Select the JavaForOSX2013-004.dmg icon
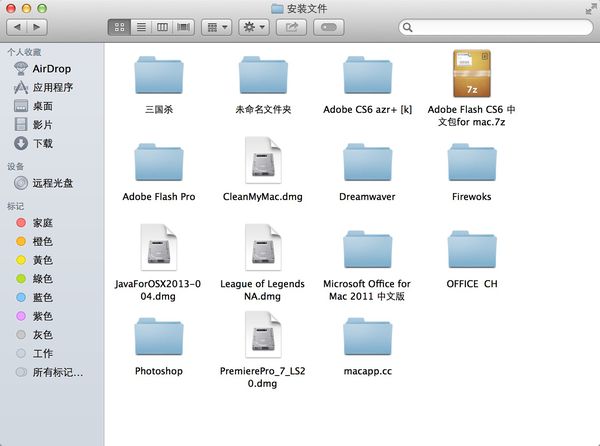 (159, 247)
